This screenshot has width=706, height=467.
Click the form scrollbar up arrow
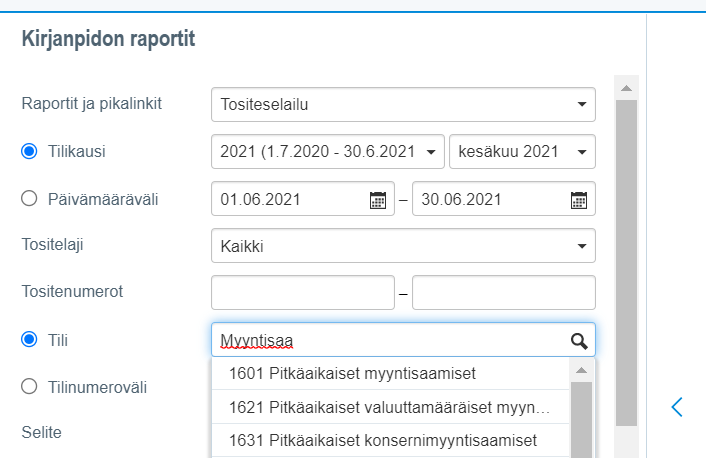626,88
